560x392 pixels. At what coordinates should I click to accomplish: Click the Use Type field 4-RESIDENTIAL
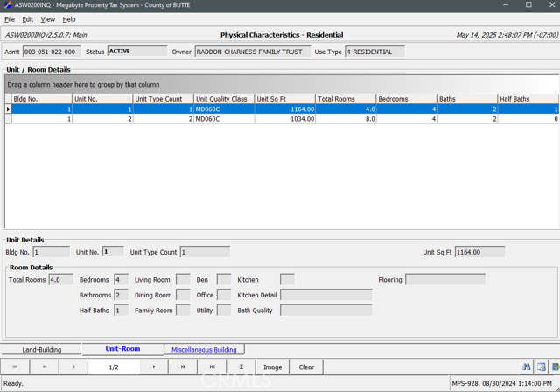[x=374, y=52]
